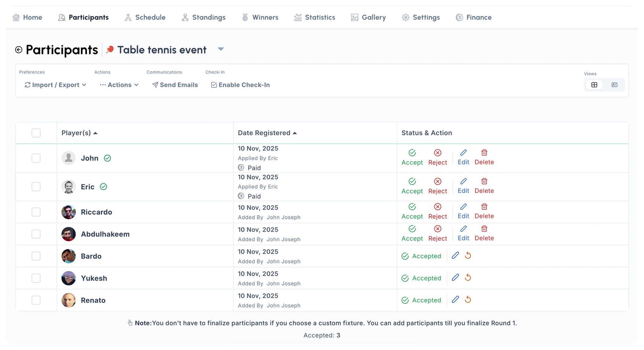The width and height of the screenshot is (644, 350).
Task: Select Riccardo's row checkbox
Action: (36, 212)
